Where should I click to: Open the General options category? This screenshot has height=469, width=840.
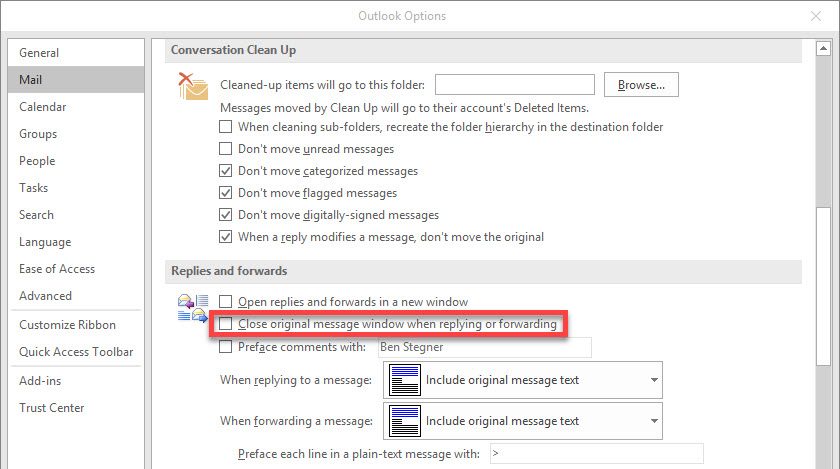pos(76,53)
